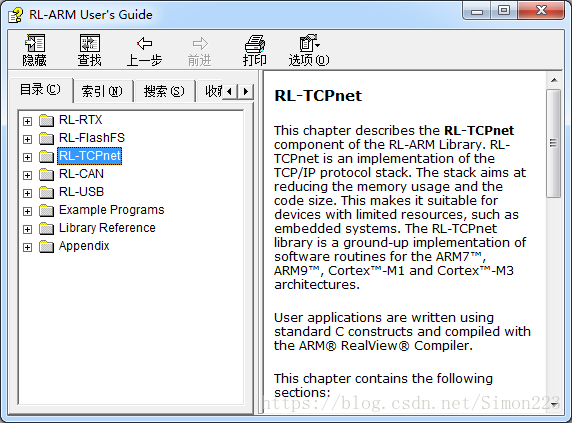Viewport: 572px width, 423px height.
Task: Select the highlighted RL-TCPnet entry
Action: (x=90, y=156)
